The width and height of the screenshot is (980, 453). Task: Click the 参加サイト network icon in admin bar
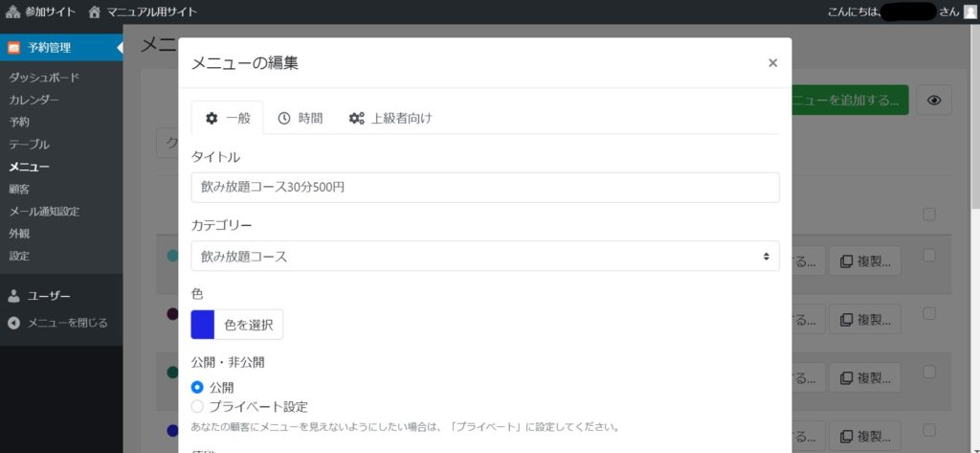point(12,11)
